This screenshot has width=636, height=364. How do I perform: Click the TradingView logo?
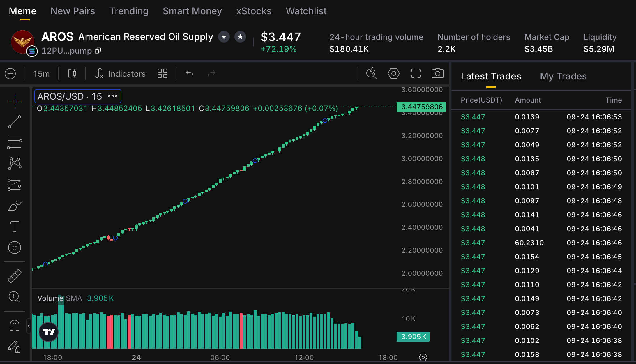(49, 332)
